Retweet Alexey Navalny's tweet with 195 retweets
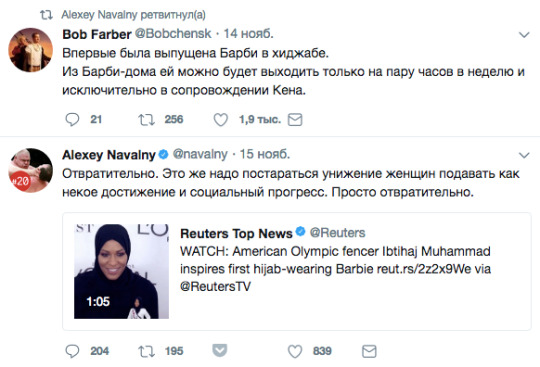Image resolution: width=540 pixels, height=367 pixels. [146, 352]
